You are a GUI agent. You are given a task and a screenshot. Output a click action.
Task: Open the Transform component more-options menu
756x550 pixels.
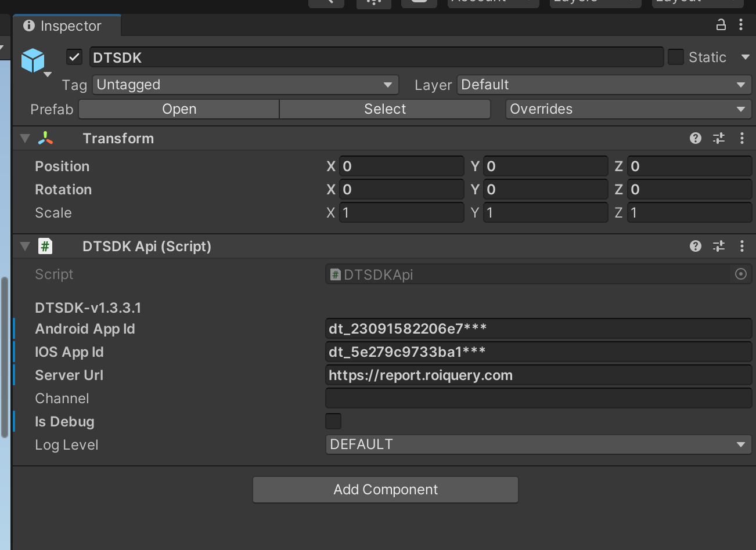coord(742,138)
